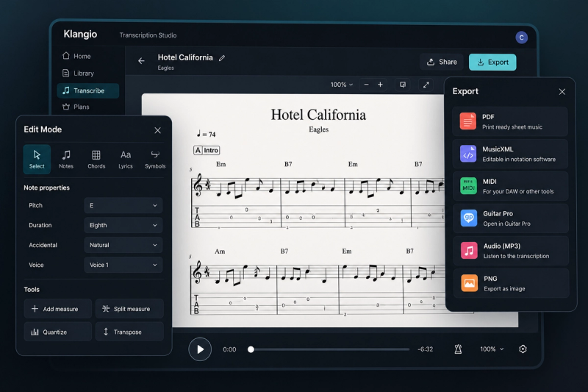This screenshot has width=588, height=392.
Task: Switch to the Lyrics tool
Action: tap(126, 159)
